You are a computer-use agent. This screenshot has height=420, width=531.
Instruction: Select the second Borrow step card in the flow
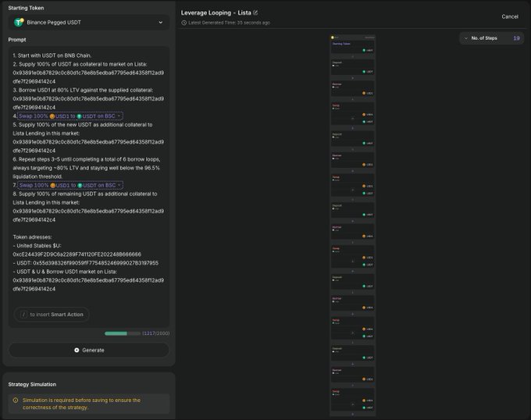tap(352, 160)
